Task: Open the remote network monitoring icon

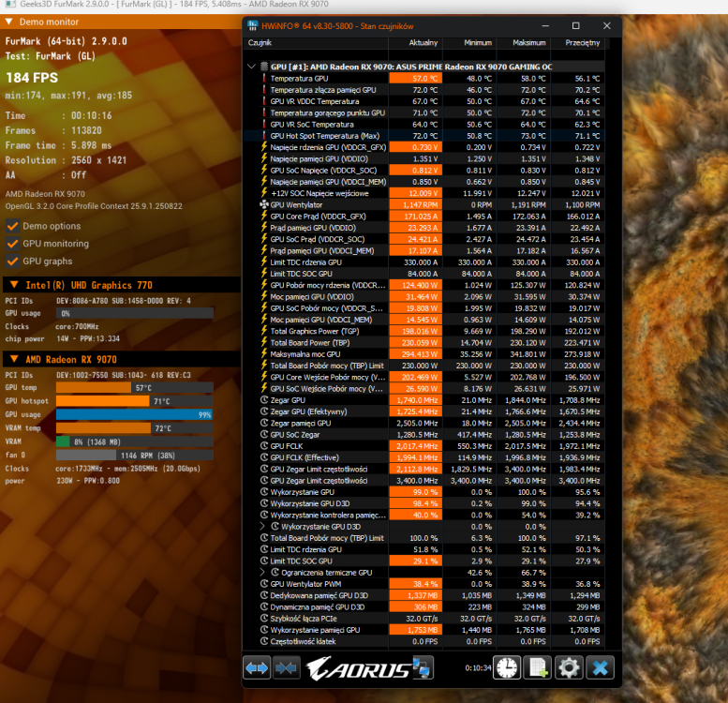Action: (x=423, y=667)
